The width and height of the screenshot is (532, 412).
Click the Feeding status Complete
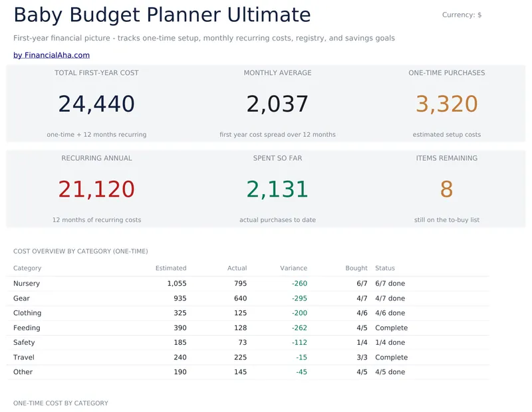[392, 328]
